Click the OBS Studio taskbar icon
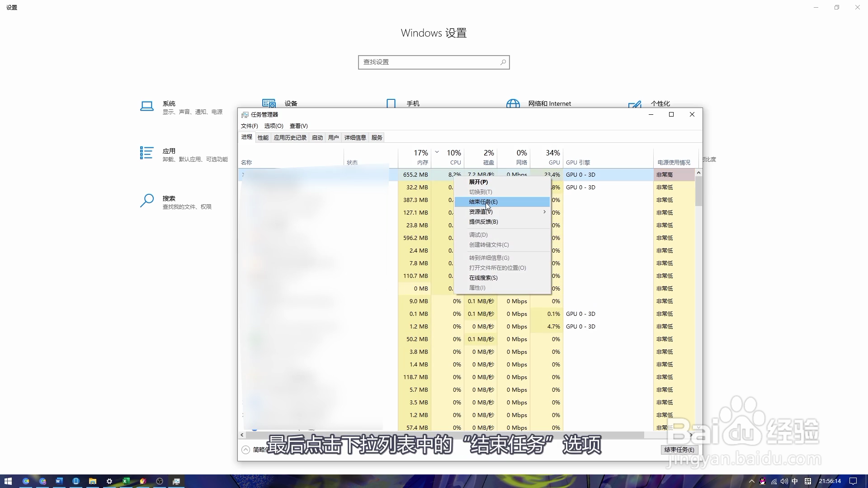 point(160,481)
